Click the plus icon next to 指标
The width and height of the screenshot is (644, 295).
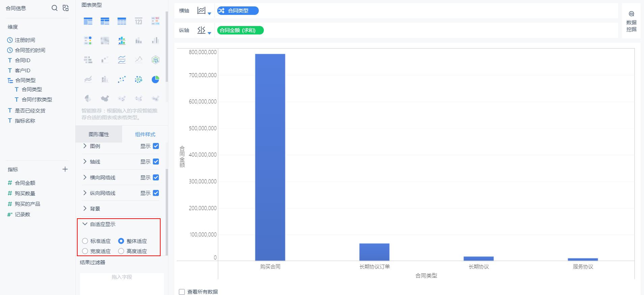click(x=65, y=169)
